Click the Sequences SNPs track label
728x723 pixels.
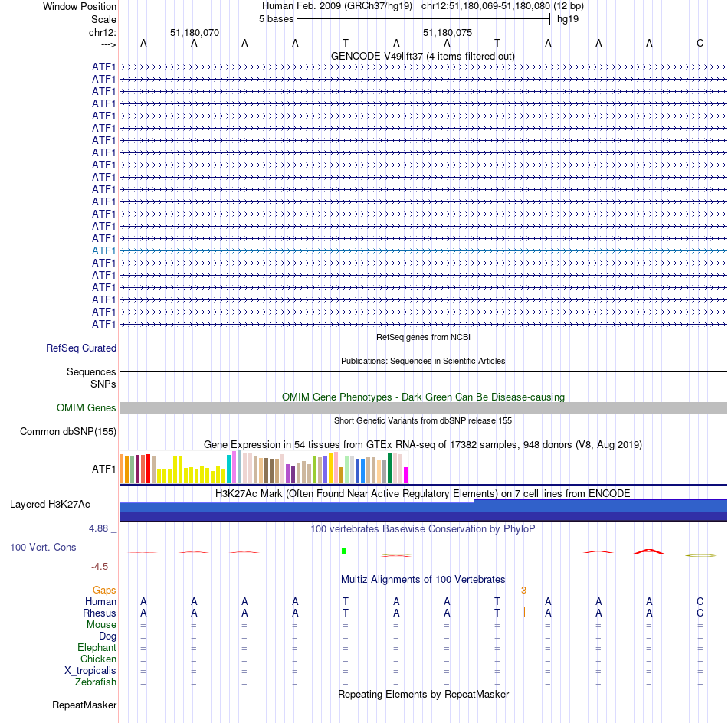pos(91,378)
